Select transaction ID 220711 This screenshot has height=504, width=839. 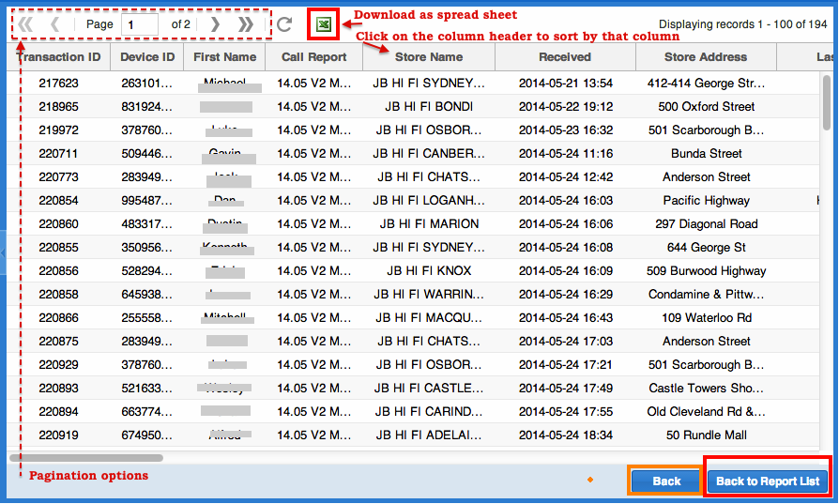pyautogui.click(x=58, y=154)
